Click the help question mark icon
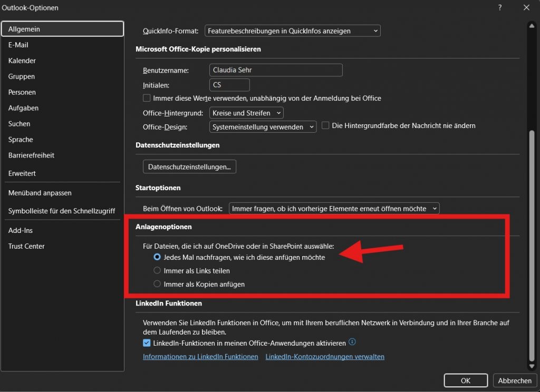The height and width of the screenshot is (392, 540). click(499, 7)
